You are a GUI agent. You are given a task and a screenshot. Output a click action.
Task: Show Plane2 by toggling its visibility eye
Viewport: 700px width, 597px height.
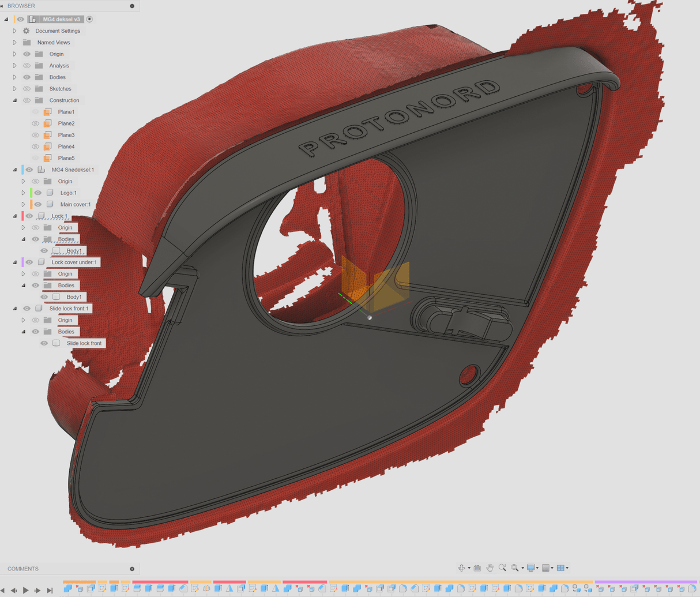pos(36,123)
